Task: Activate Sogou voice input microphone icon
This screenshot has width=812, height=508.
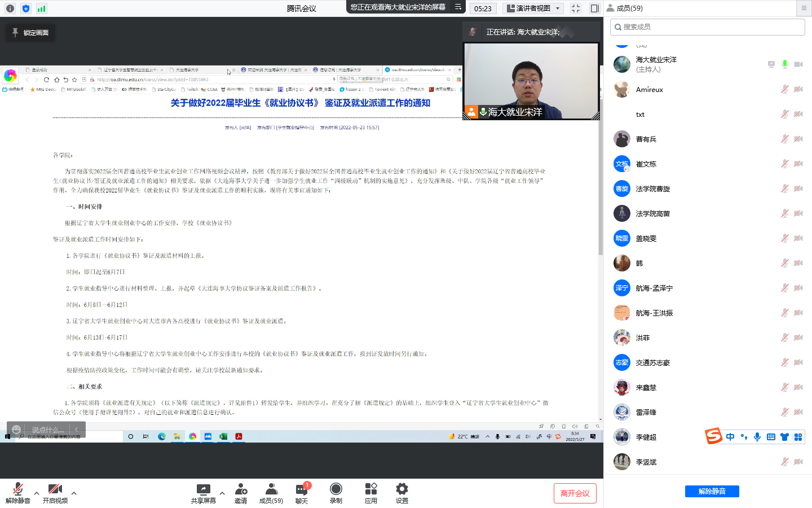Action: 757,436
